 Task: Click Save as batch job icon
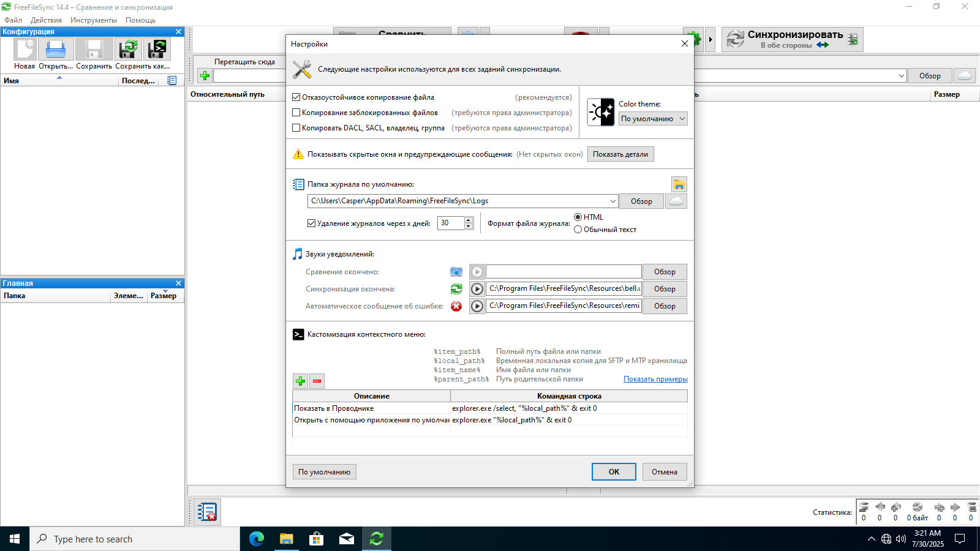click(x=157, y=49)
